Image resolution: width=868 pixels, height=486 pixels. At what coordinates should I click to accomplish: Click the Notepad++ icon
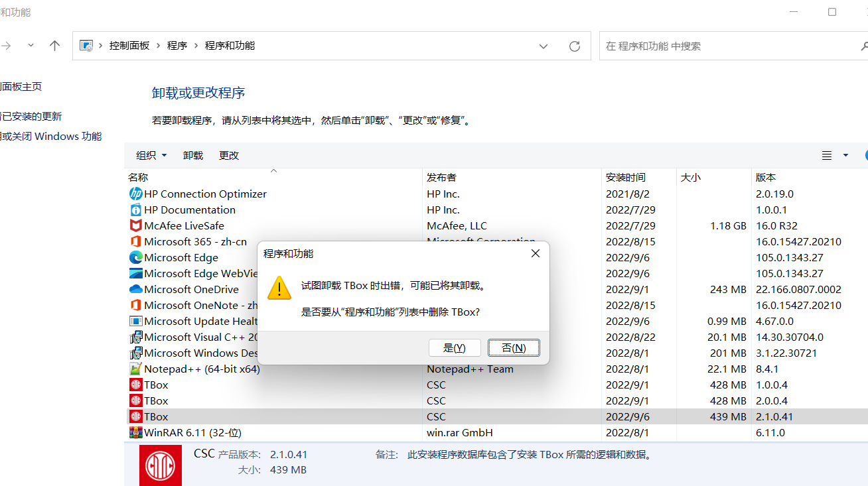[136, 369]
